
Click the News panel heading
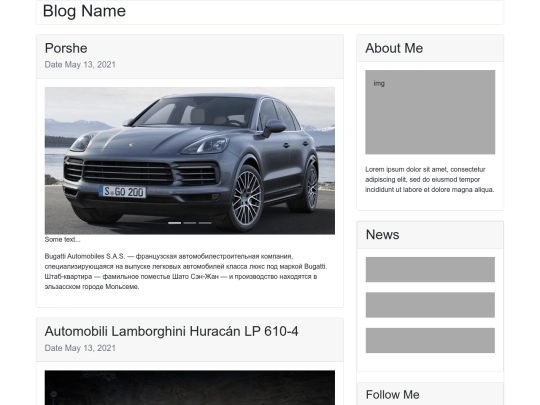[x=383, y=235]
